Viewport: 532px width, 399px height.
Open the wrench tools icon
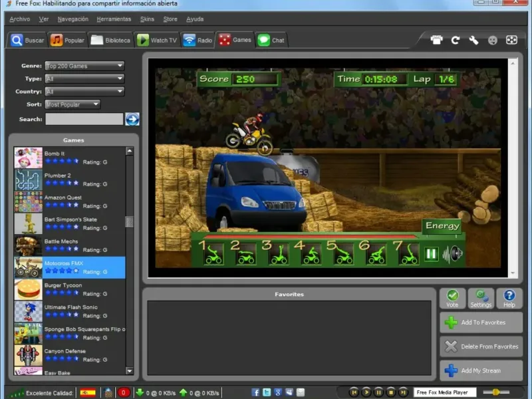(474, 40)
